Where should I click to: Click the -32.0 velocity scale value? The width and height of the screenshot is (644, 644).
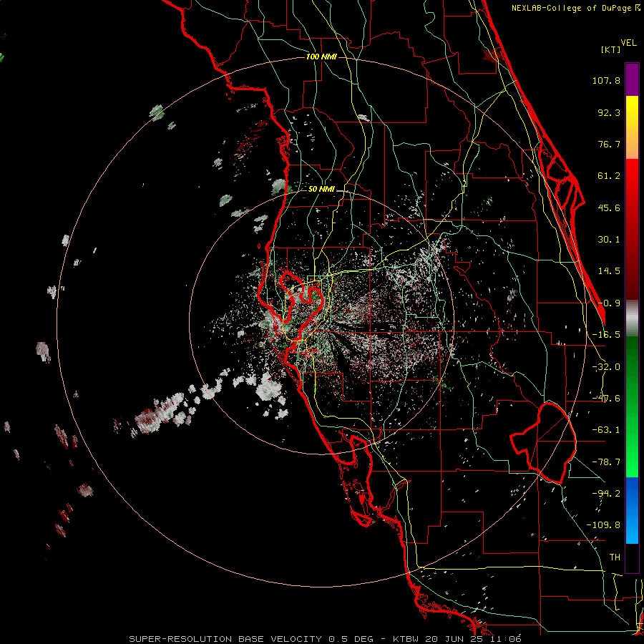click(606, 367)
